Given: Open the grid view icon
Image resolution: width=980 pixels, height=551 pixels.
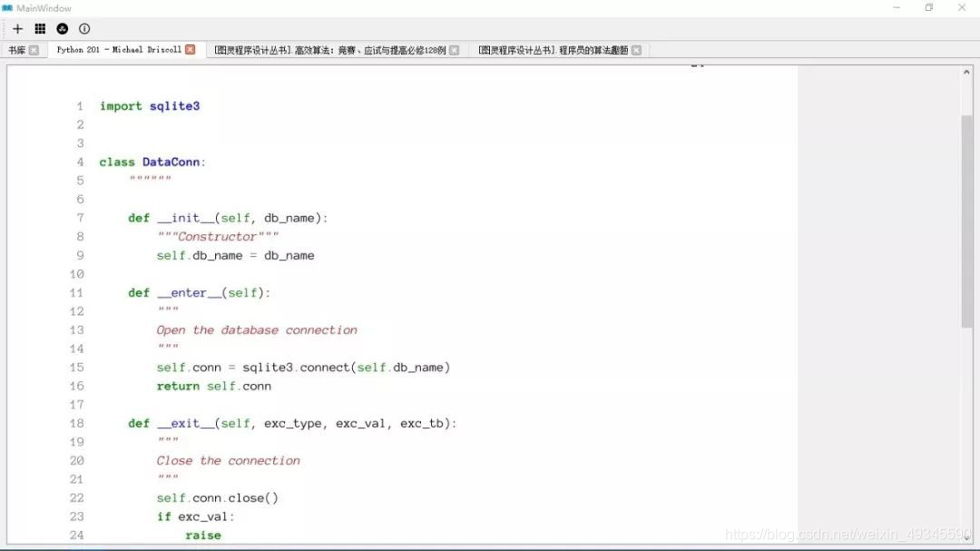Looking at the screenshot, I should [x=40, y=29].
